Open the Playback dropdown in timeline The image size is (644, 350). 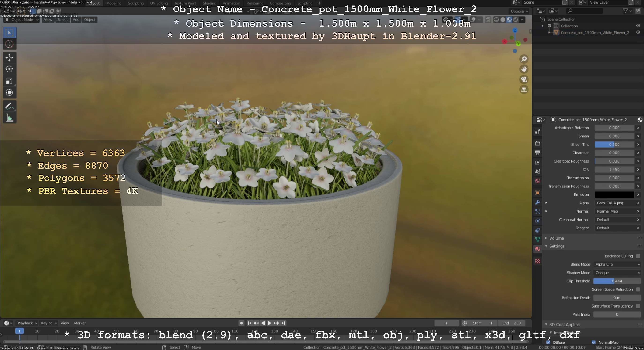pos(27,323)
